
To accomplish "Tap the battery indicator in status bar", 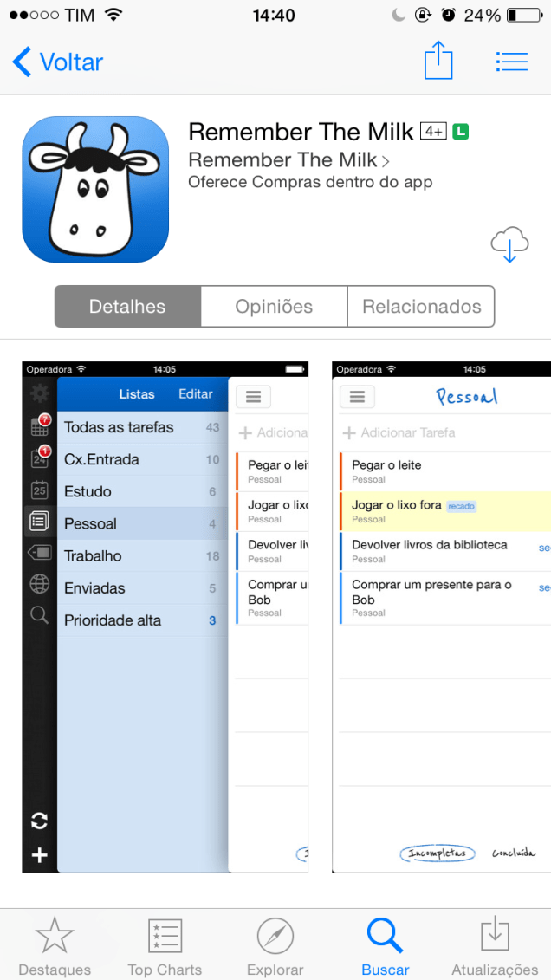I will pyautogui.click(x=524, y=16).
